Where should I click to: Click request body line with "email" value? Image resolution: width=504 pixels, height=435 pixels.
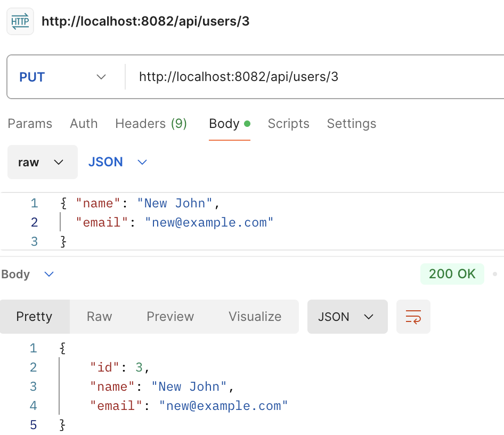tap(175, 222)
